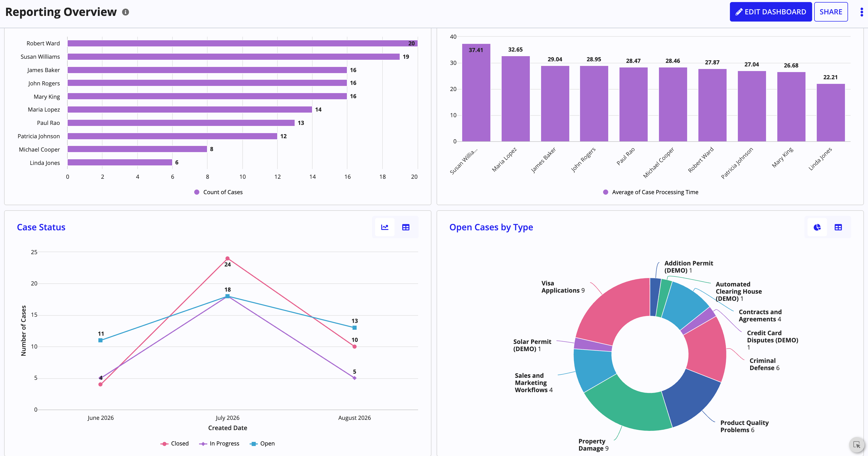Click the Addition Permit (DEMO) label
The width and height of the screenshot is (868, 456).
[x=688, y=267]
